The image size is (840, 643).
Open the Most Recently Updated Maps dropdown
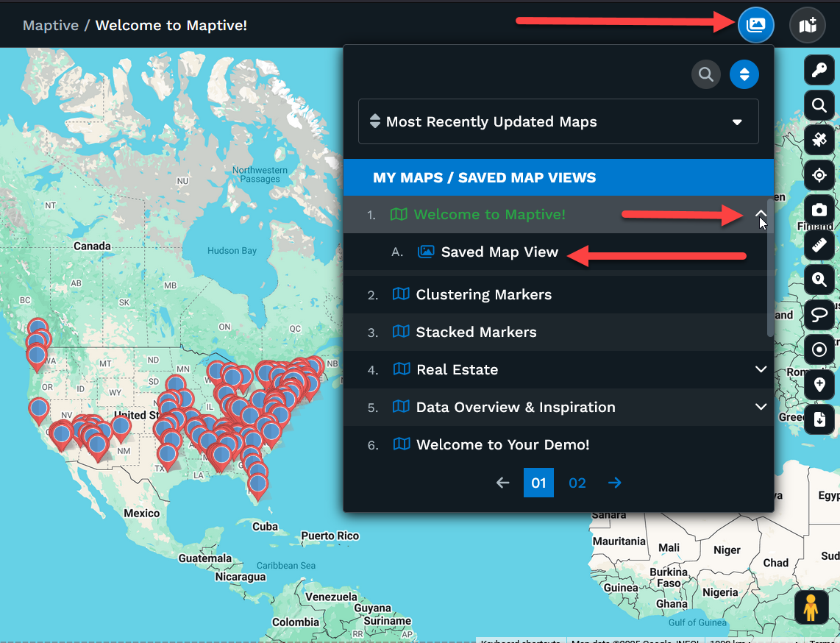tap(558, 121)
